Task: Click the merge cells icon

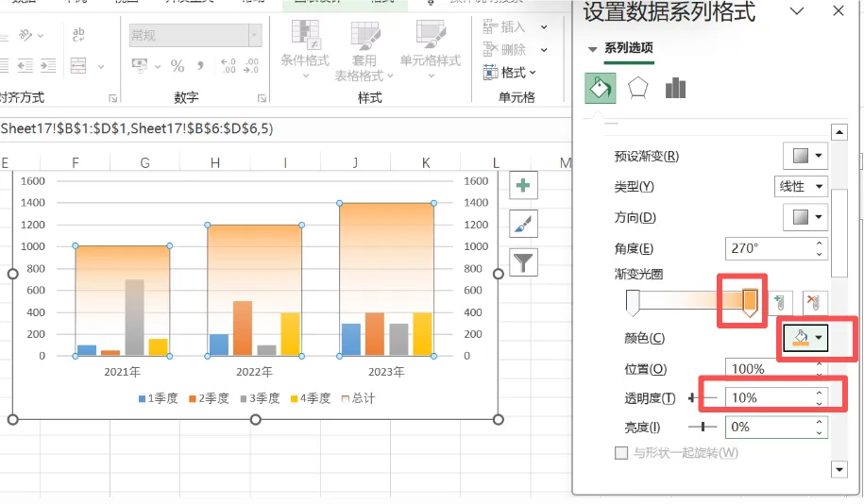Action: click(x=78, y=65)
